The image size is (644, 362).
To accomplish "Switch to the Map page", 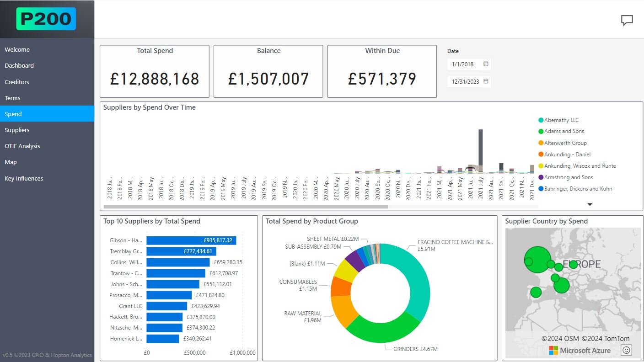I will point(11,162).
